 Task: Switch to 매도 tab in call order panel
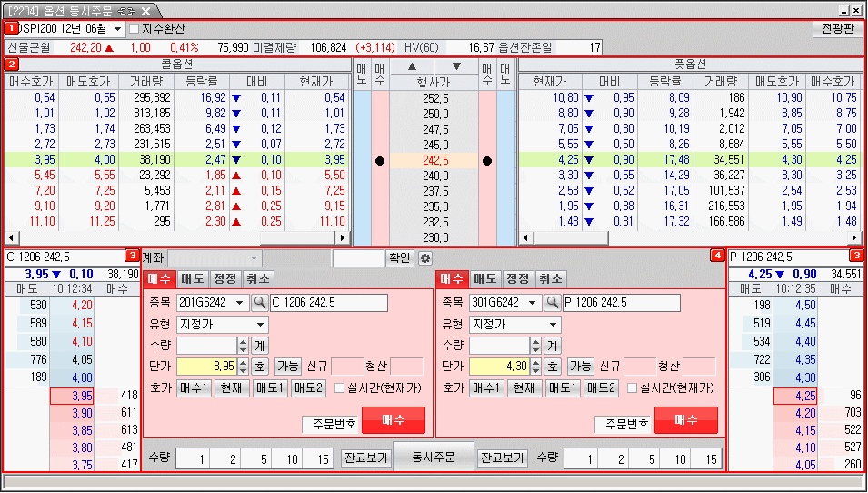pos(192,279)
